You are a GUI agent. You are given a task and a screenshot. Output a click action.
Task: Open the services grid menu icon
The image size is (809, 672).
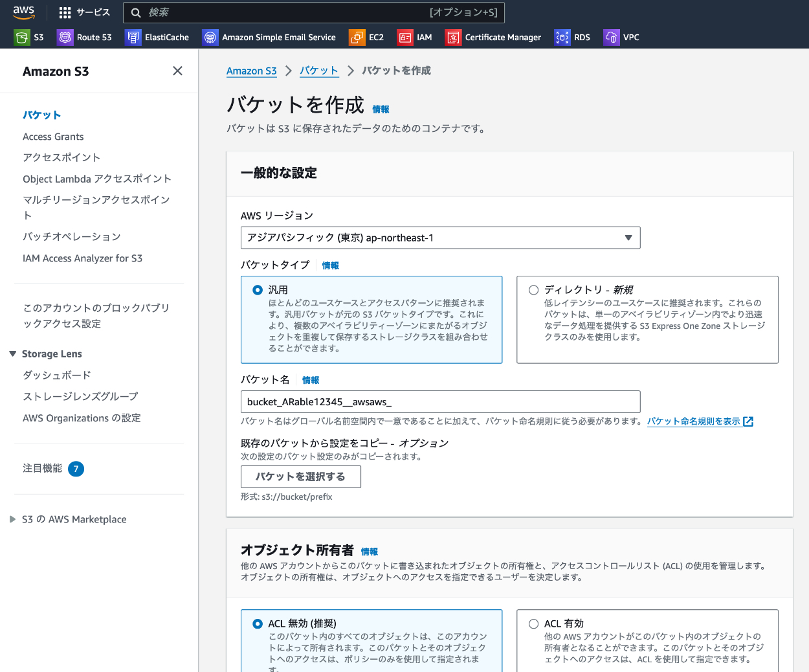[x=65, y=12]
